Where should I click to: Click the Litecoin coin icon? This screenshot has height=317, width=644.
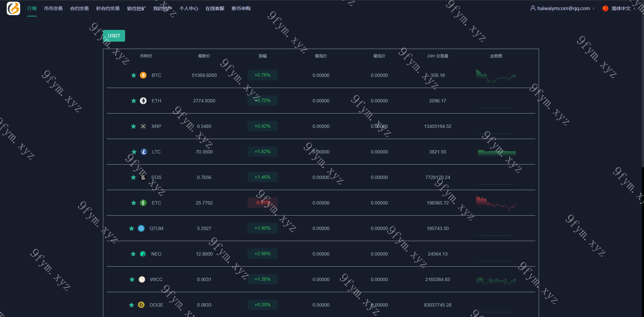pos(144,152)
